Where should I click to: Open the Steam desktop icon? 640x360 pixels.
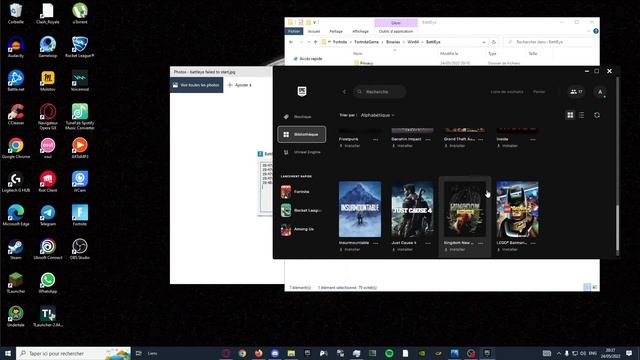pos(16,249)
